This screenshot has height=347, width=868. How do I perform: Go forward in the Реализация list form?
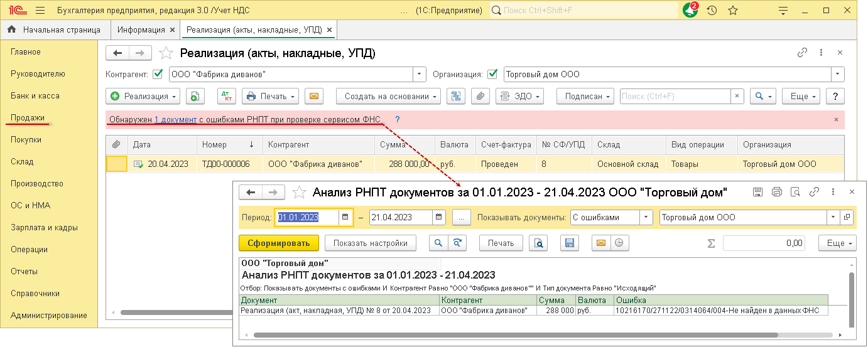[140, 53]
